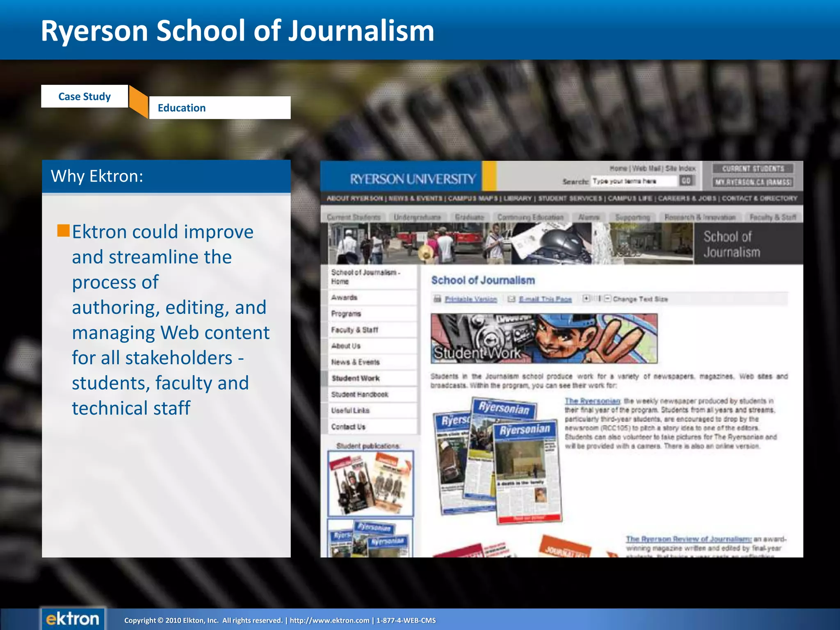The width and height of the screenshot is (840, 630).
Task: Open the E-mail This Page link
Action: click(545, 299)
